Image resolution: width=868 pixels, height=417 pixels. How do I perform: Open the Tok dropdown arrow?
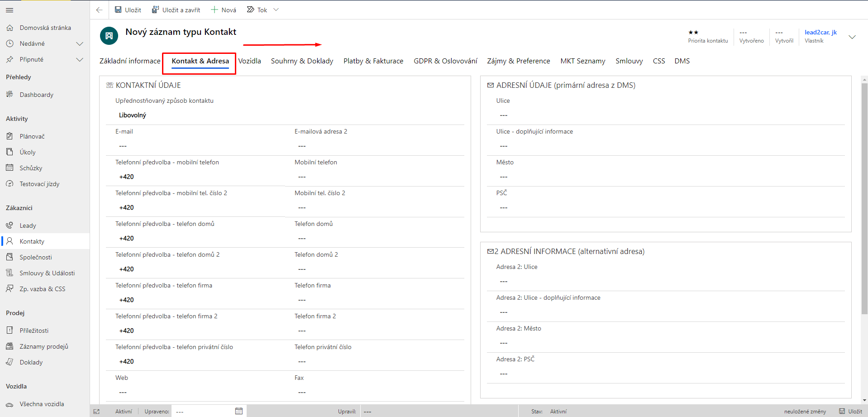tap(276, 10)
